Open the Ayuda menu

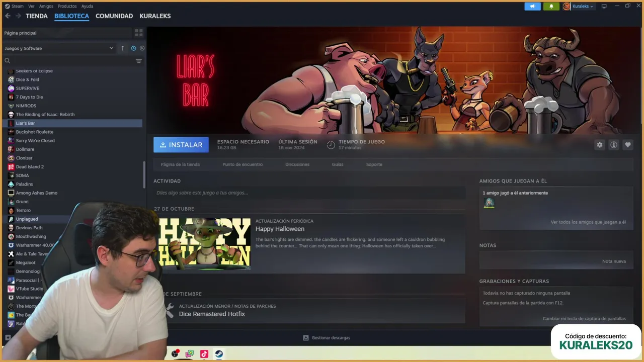click(87, 7)
